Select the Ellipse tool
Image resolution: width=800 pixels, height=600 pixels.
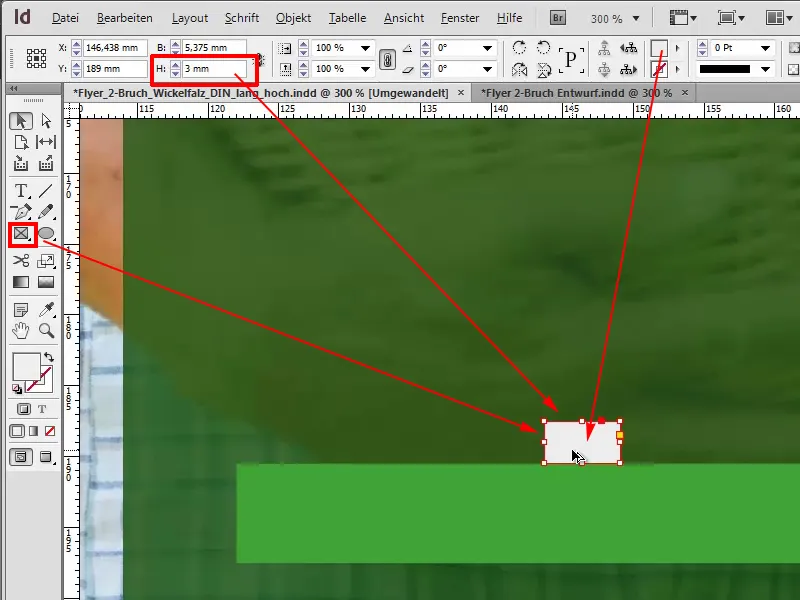(x=46, y=234)
